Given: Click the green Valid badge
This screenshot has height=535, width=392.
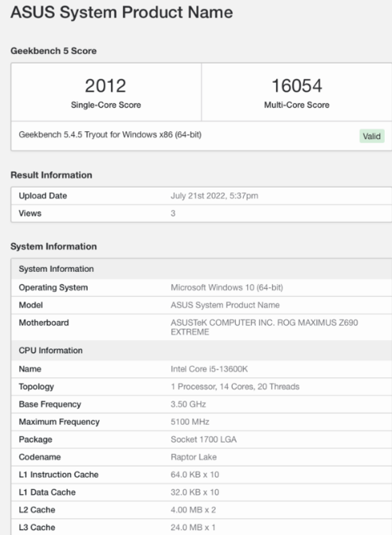Looking at the screenshot, I should (x=372, y=136).
